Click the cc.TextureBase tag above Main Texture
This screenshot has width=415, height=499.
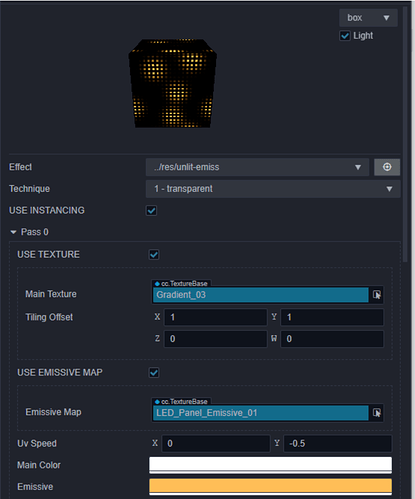[x=181, y=284]
